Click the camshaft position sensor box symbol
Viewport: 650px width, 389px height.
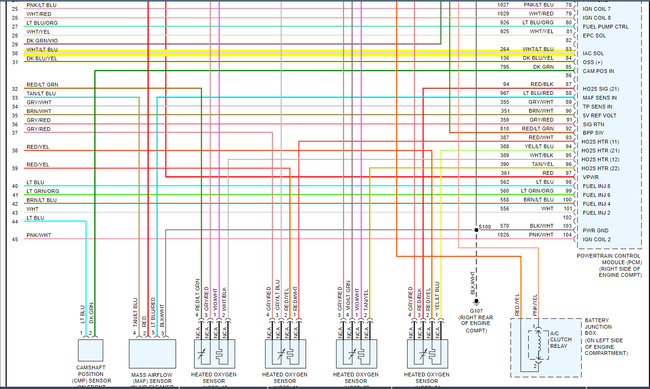point(91,350)
